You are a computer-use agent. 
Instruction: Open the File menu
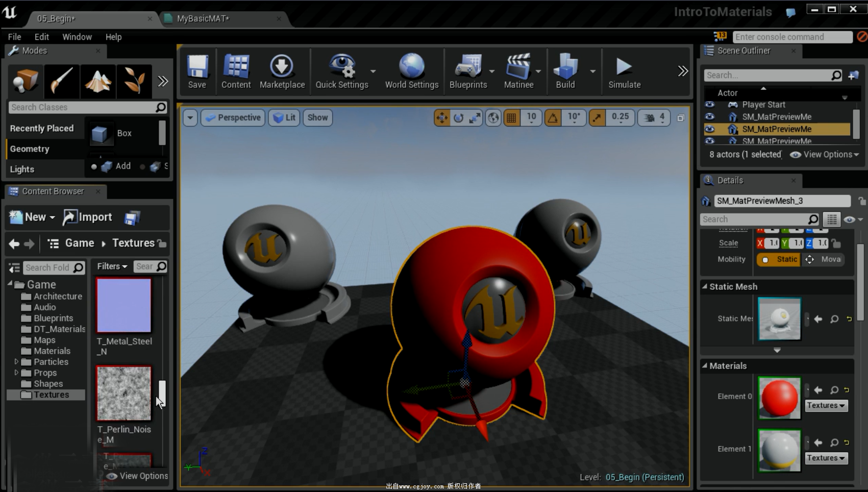15,37
